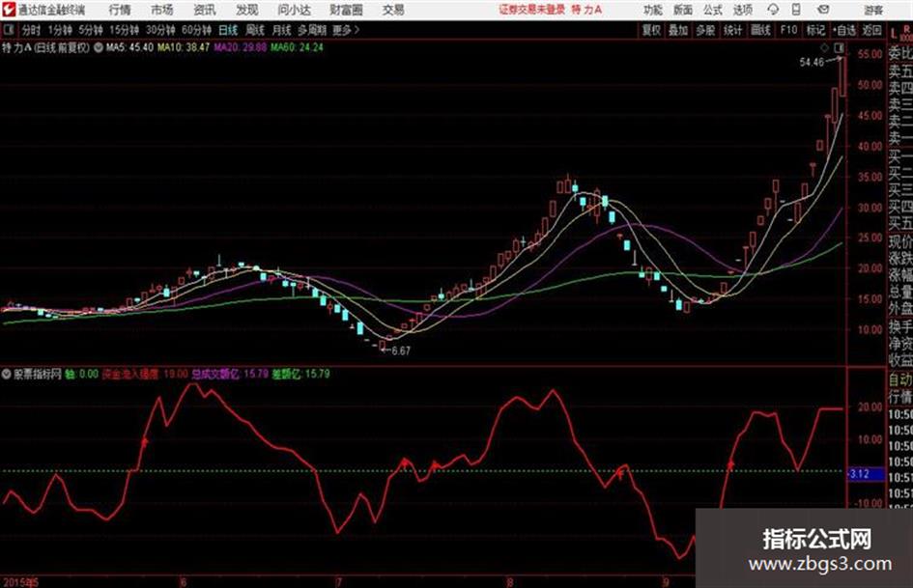Click the mobile phone icon
This screenshot has height=588, width=913.
[796, 10]
